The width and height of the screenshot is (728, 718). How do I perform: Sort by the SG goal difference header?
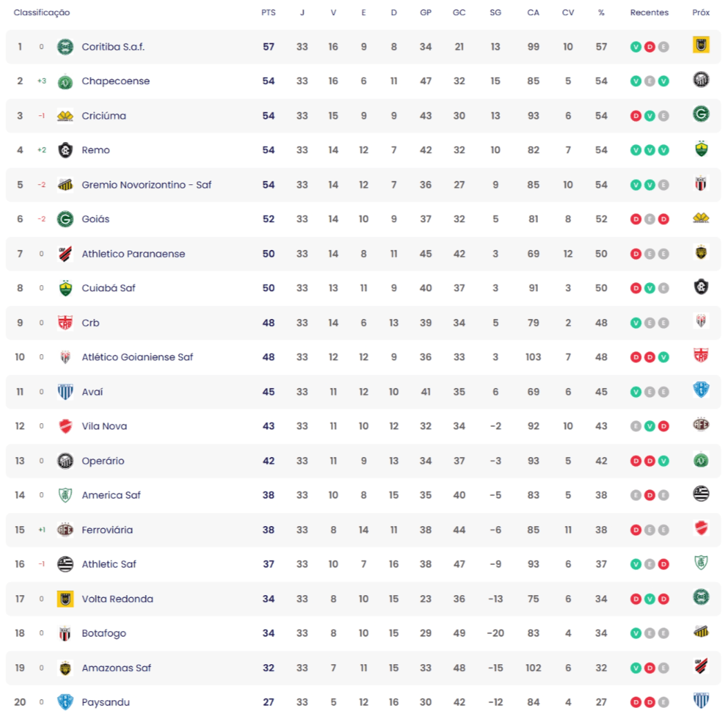click(x=495, y=13)
